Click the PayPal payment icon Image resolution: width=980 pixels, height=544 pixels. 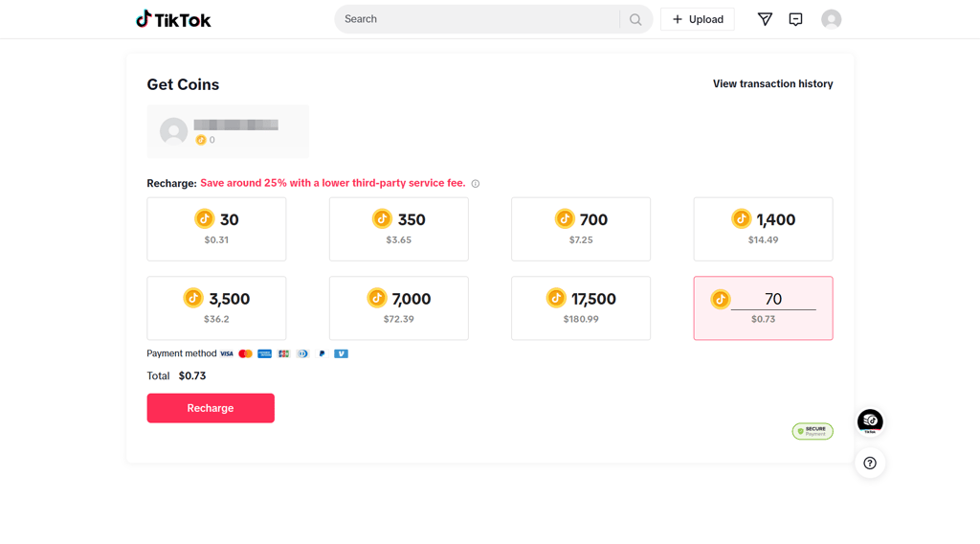[322, 354]
